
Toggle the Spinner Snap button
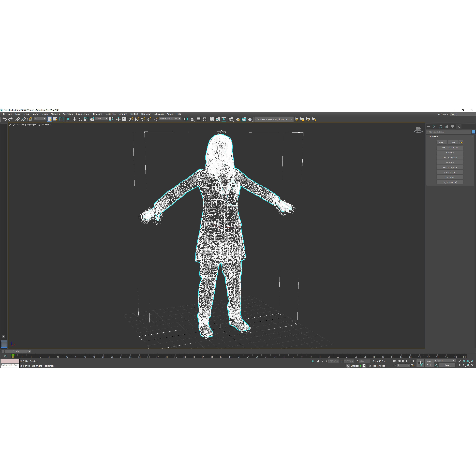coord(149,119)
